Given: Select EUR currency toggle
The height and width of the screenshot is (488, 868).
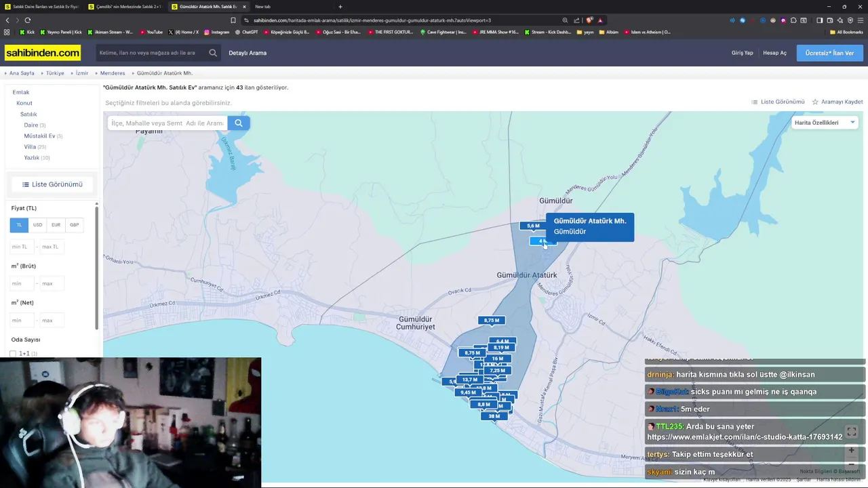Looking at the screenshot, I should pyautogui.click(x=56, y=225).
